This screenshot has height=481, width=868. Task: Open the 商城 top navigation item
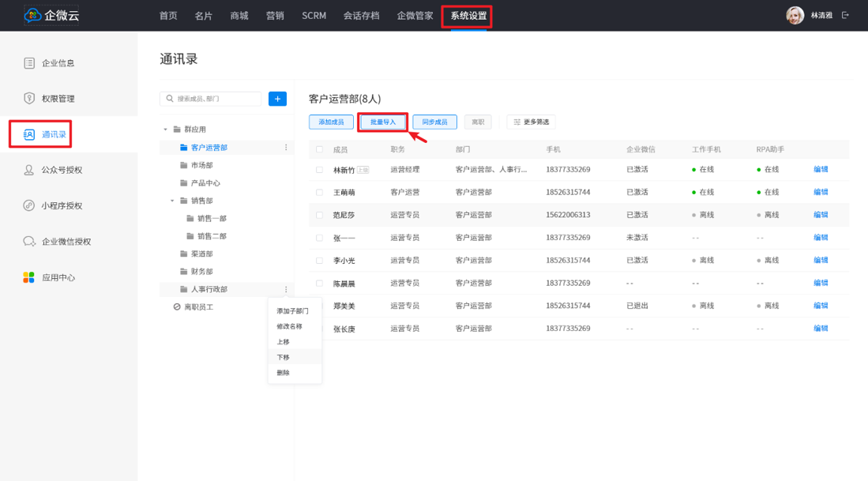tap(239, 16)
